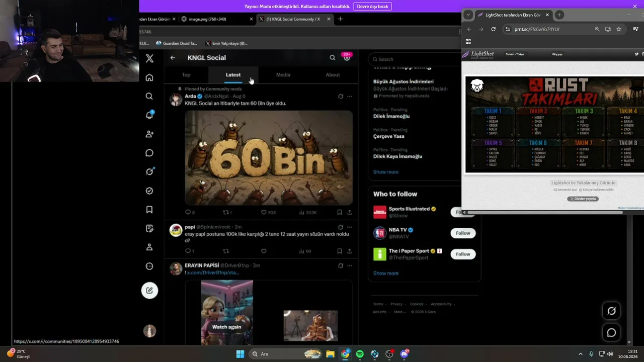Screen dimensions: 644x362
Task: Bookmark the prnt.sc page with star
Action: (x=619, y=29)
